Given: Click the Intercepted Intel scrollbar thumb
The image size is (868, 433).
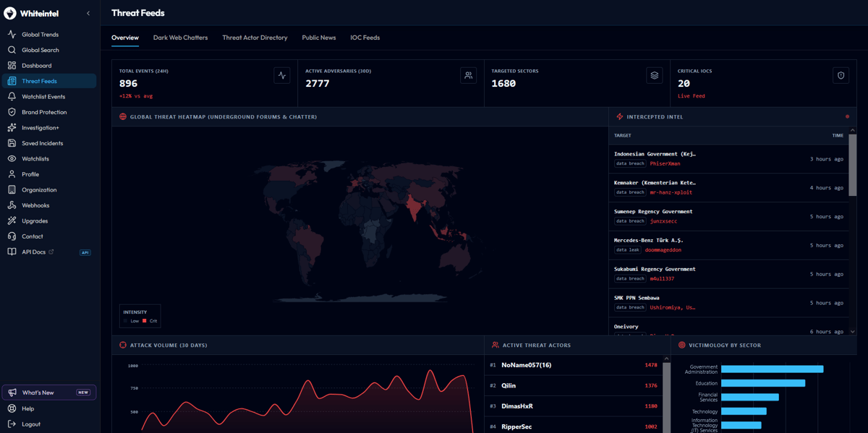Looking at the screenshot, I should tap(853, 166).
